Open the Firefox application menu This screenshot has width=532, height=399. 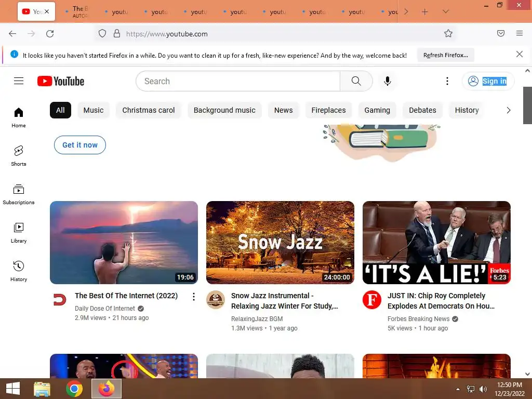[519, 33]
